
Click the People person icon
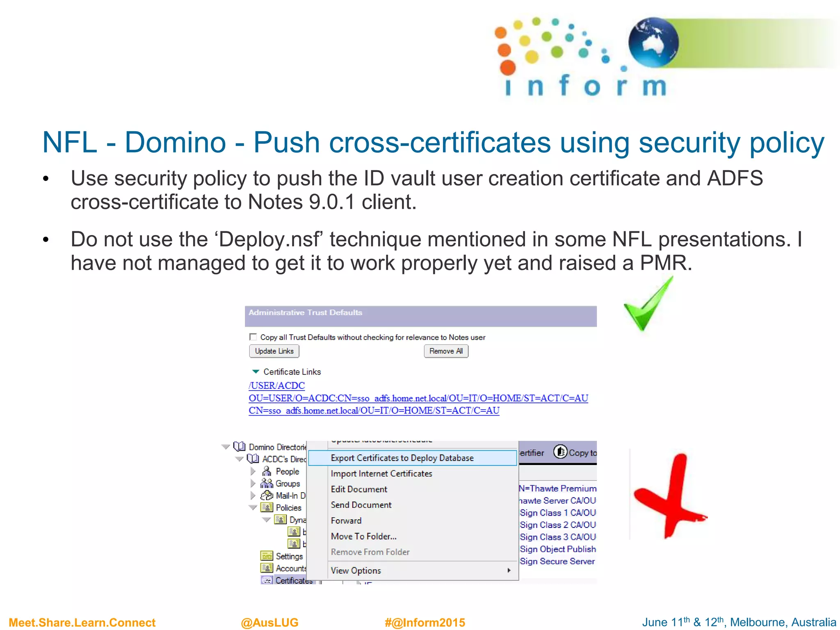coord(267,471)
